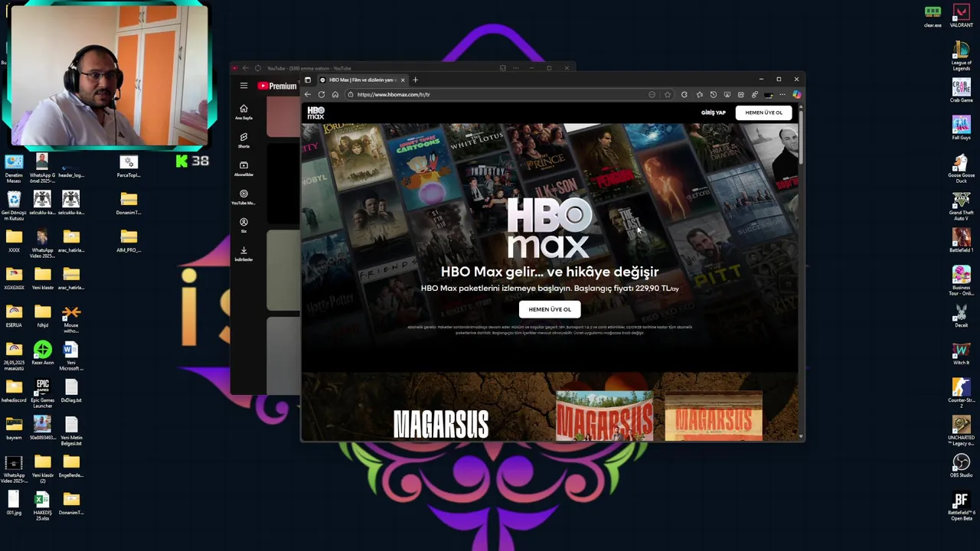
Task: Select the Counter-Strike 2 desktop icon
Action: point(961,393)
